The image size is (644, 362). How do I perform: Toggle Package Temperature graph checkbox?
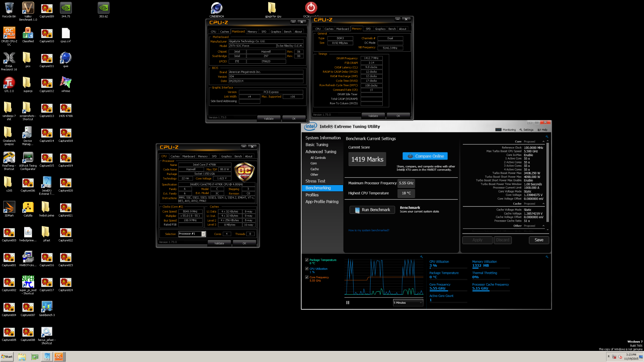click(307, 260)
